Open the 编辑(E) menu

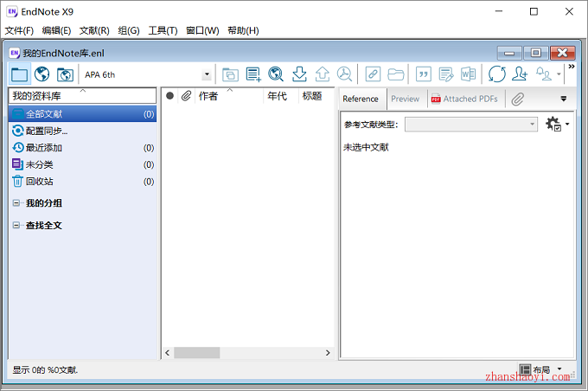coord(56,30)
